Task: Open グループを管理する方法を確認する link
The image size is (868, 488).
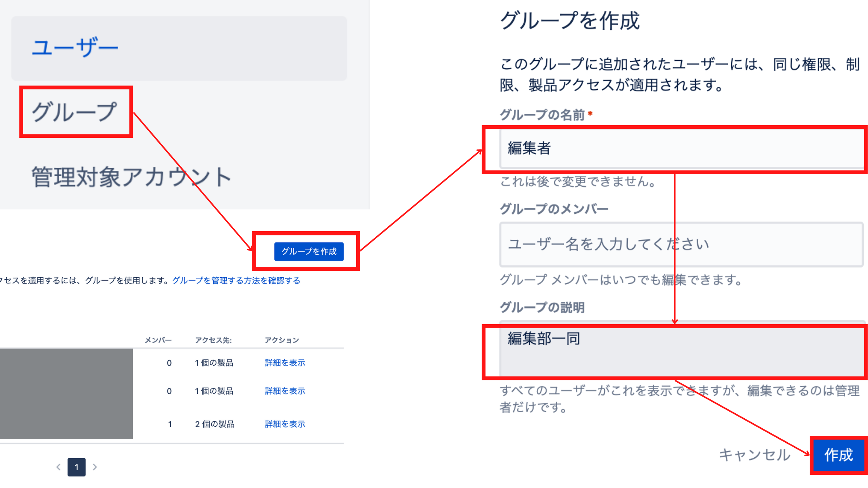Action: pyautogui.click(x=236, y=280)
